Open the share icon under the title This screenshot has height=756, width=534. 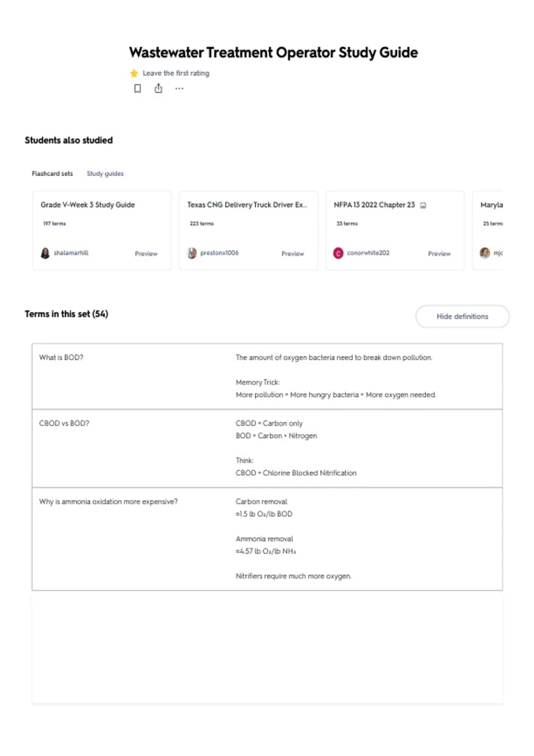coord(158,88)
